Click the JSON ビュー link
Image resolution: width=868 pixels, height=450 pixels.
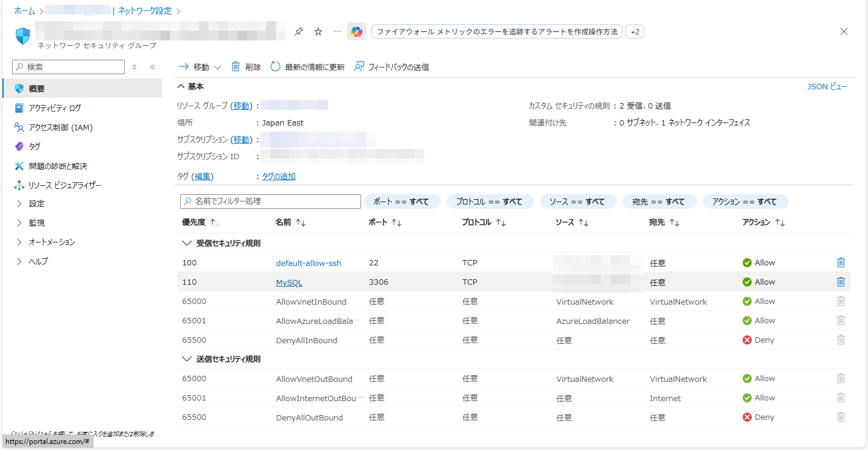827,87
